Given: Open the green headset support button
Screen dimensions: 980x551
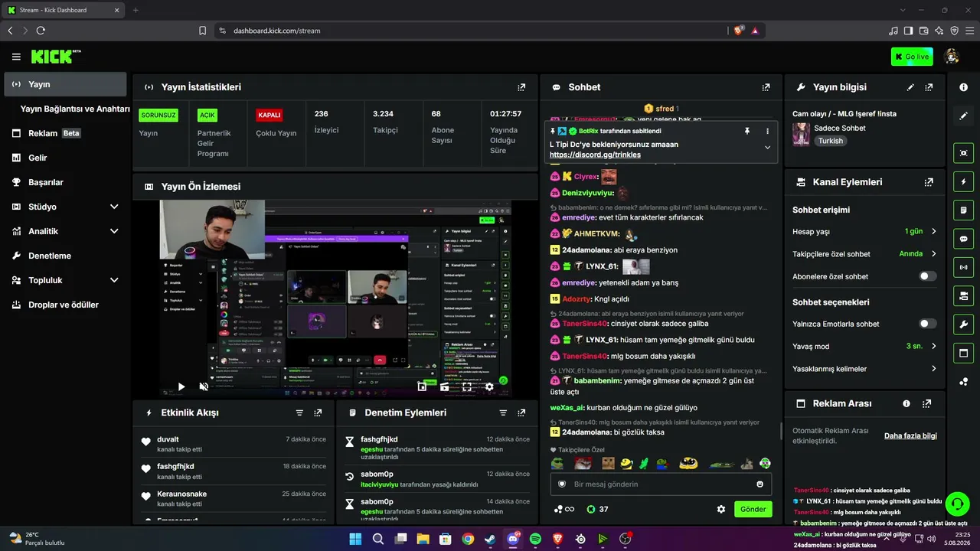Looking at the screenshot, I should (x=957, y=504).
